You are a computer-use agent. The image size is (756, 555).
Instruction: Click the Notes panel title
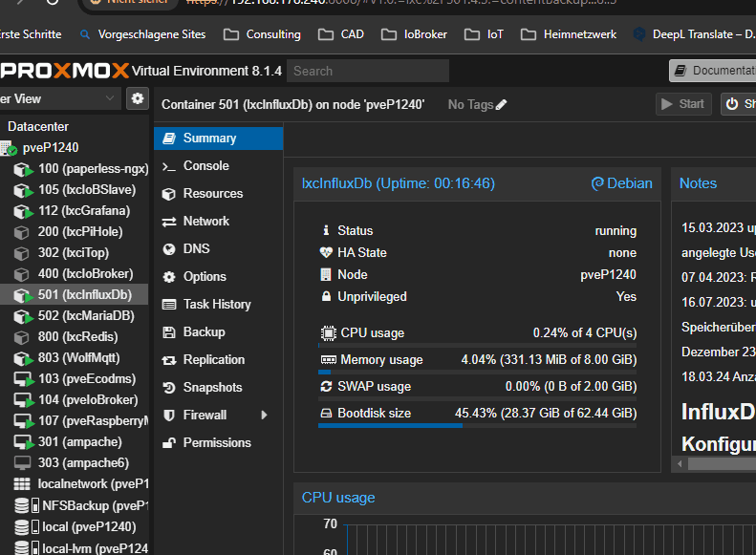(698, 183)
